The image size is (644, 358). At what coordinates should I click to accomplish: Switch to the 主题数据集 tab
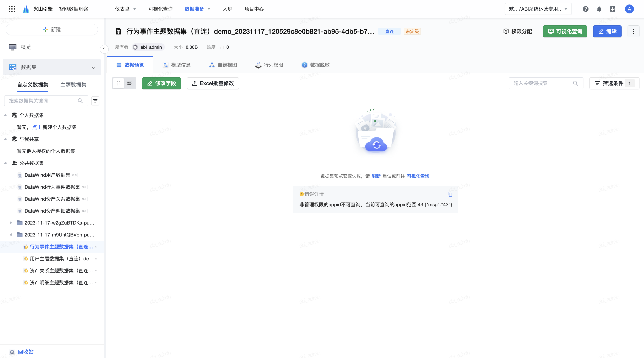coord(73,85)
